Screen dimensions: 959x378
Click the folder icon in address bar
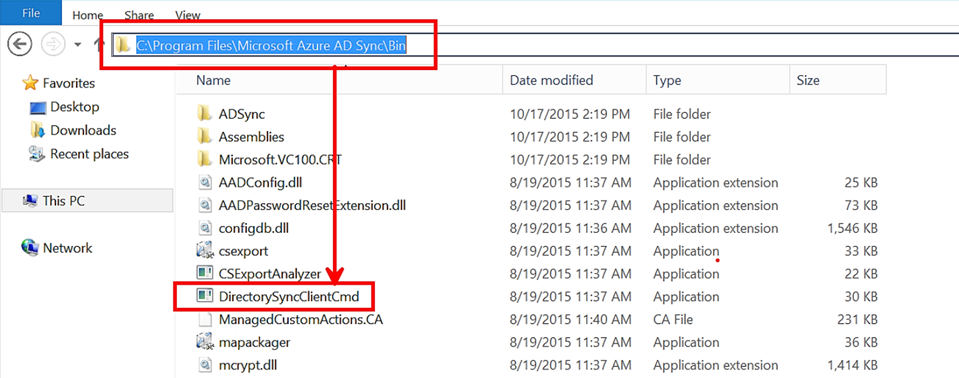pyautogui.click(x=124, y=45)
